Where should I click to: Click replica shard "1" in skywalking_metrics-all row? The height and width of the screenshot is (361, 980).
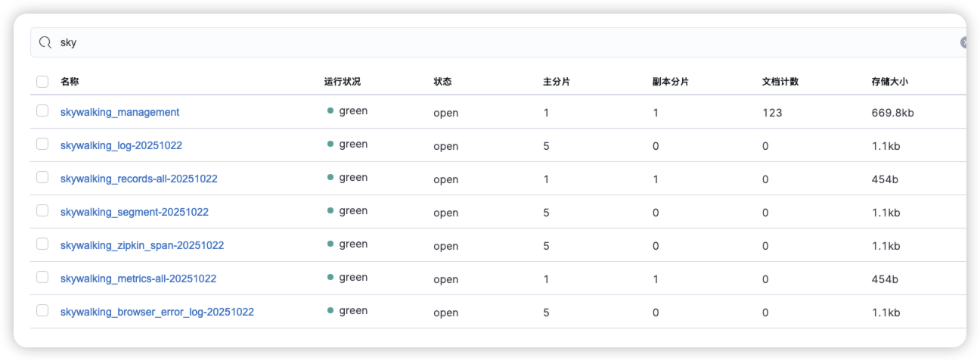pos(656,279)
